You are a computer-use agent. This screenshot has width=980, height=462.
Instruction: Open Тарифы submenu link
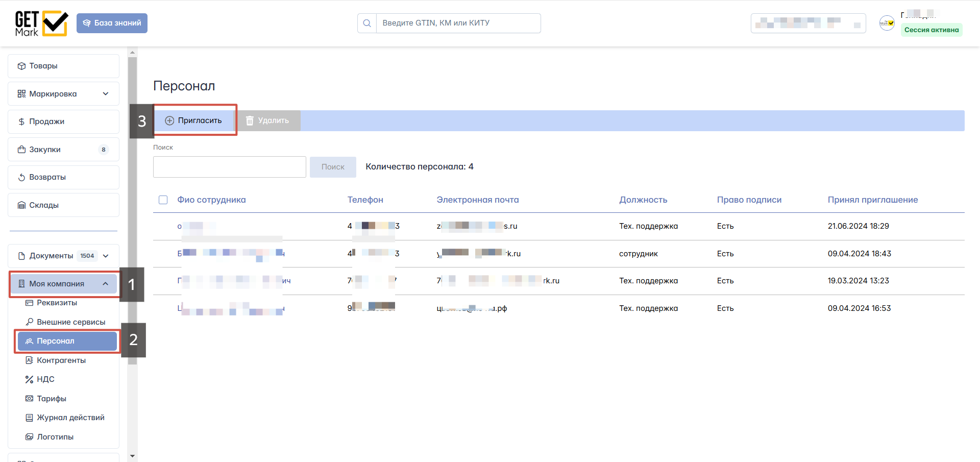(52, 399)
